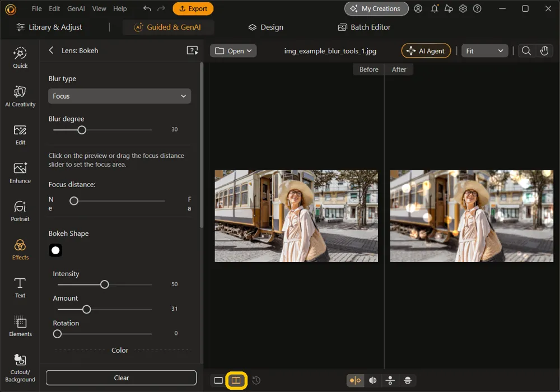Click the Bokeh panel vertical scrollbar

point(202,144)
